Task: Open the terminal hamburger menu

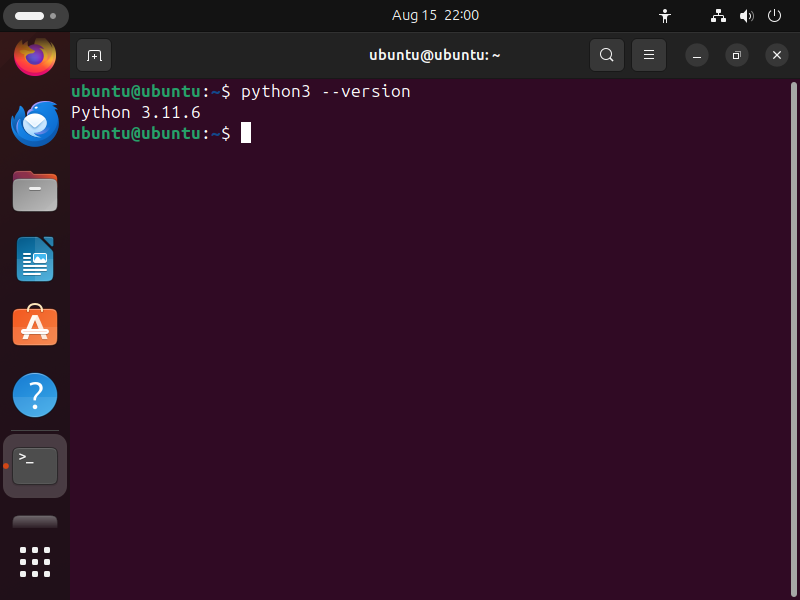Action: [648, 55]
